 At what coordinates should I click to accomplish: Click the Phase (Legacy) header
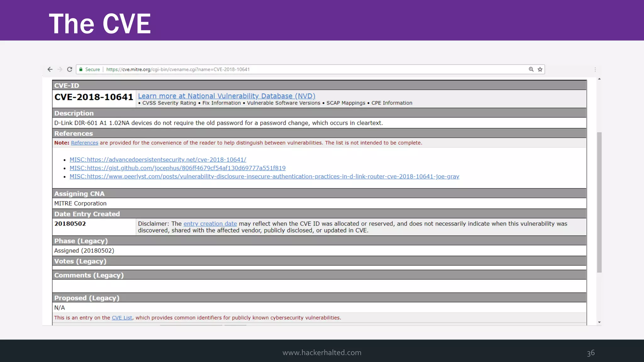click(319, 241)
